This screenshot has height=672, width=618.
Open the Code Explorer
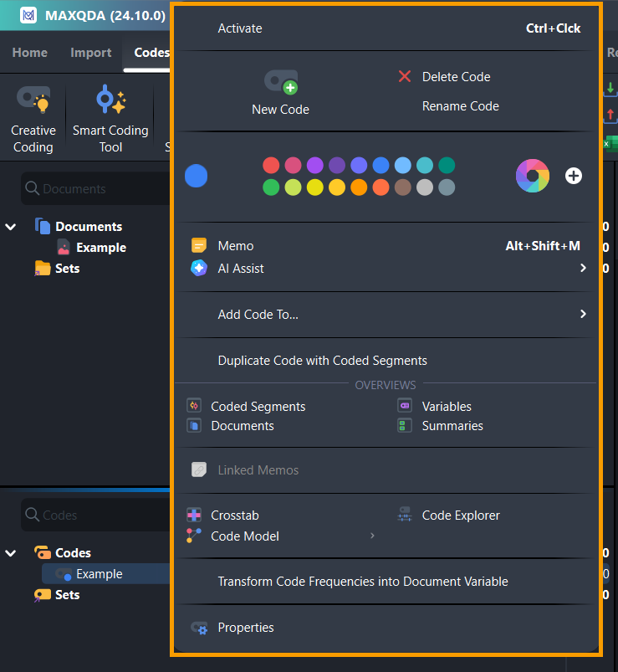point(460,516)
